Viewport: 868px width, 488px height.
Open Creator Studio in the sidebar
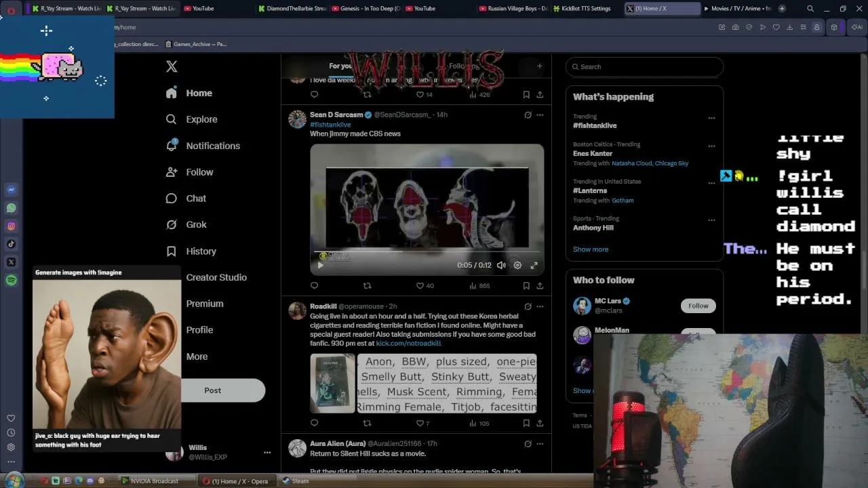[216, 277]
